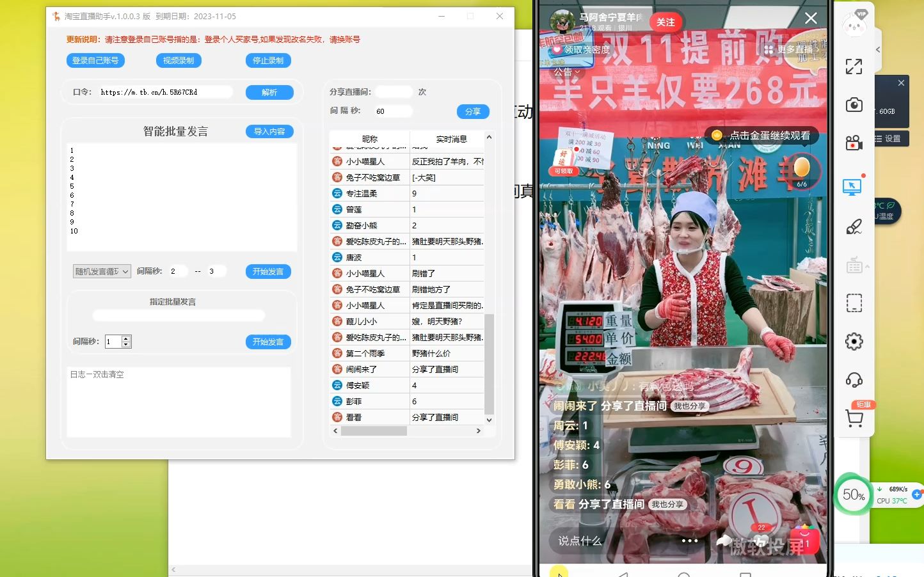Screen dimensions: 924x577
Task: Click the 说点什么 chat input field
Action: (581, 541)
